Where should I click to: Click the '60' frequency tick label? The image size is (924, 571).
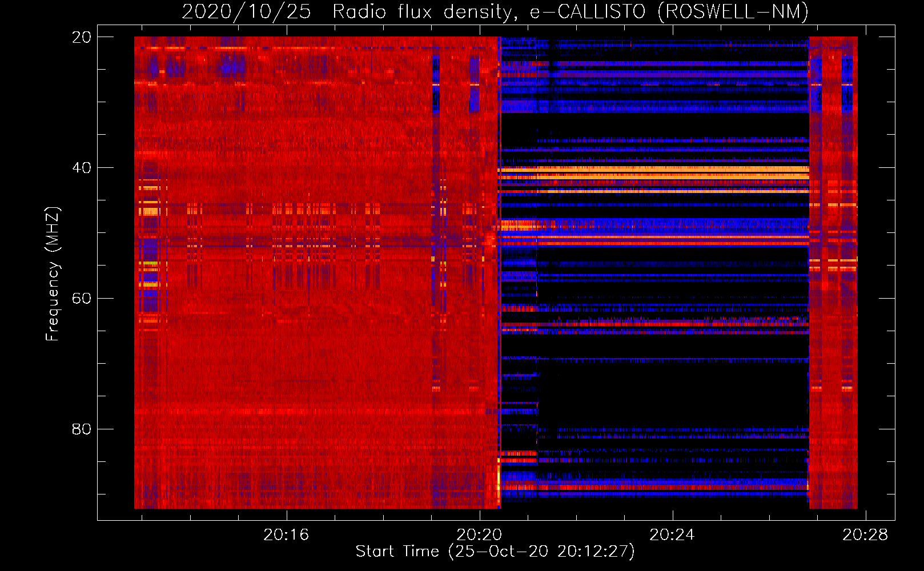click(x=81, y=299)
